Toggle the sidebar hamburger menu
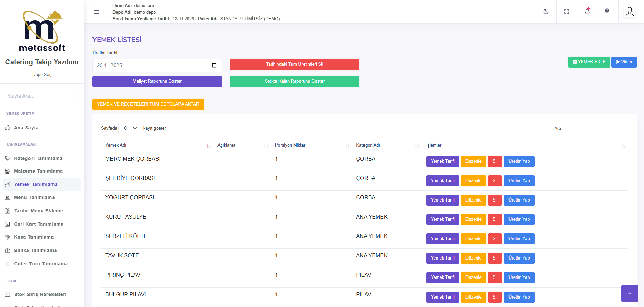The width and height of the screenshot is (644, 307). [96, 12]
